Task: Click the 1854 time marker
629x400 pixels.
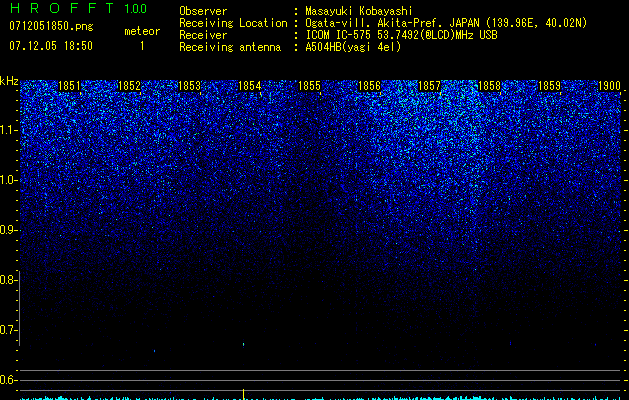Action: pyautogui.click(x=250, y=86)
